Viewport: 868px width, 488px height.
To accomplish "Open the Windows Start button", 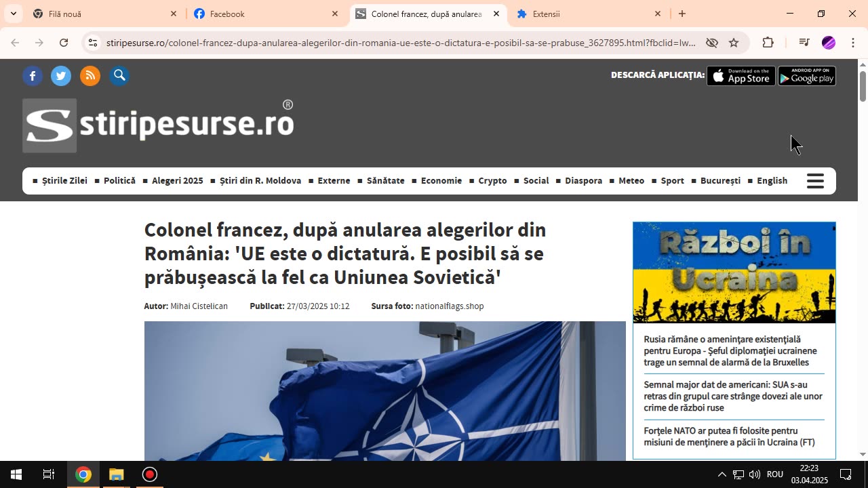I will point(16,474).
